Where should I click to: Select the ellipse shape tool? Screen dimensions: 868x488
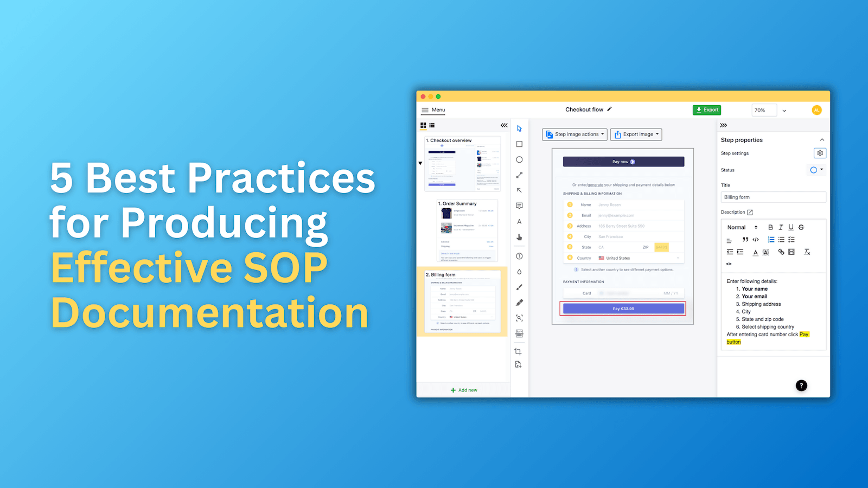(519, 159)
